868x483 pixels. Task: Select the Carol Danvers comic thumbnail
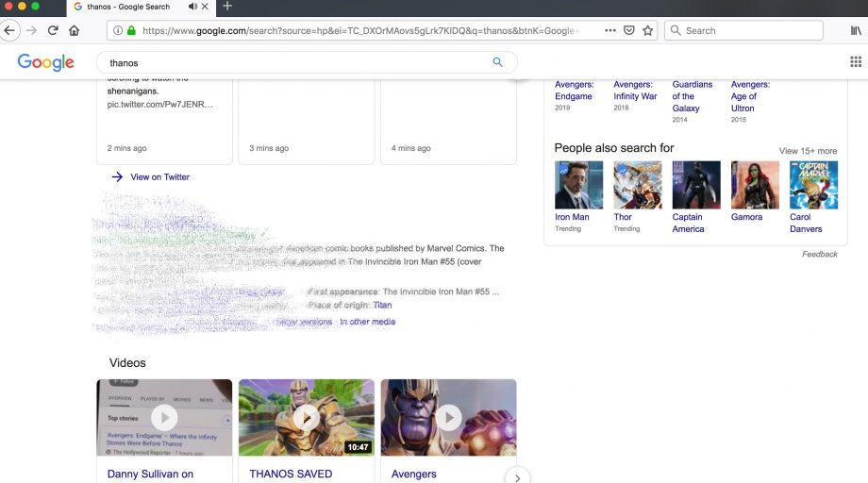(813, 185)
